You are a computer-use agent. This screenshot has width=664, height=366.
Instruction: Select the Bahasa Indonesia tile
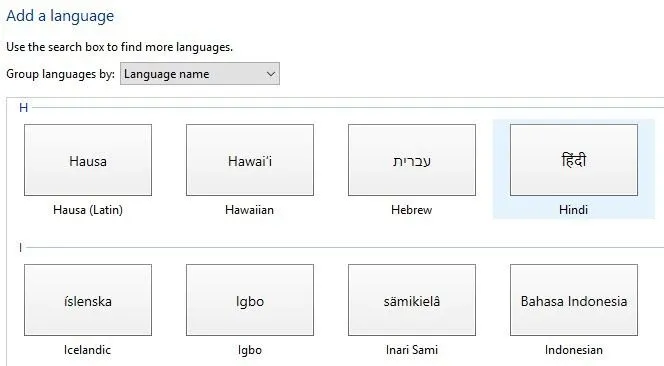tap(574, 300)
